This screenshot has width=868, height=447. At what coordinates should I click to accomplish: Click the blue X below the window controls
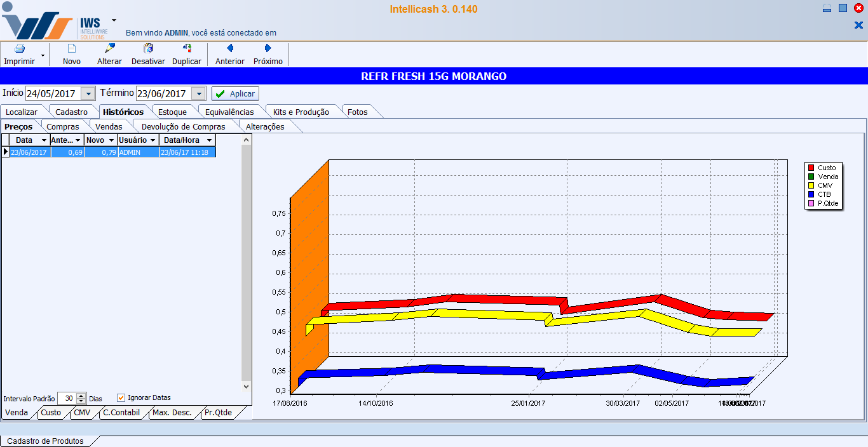(858, 25)
